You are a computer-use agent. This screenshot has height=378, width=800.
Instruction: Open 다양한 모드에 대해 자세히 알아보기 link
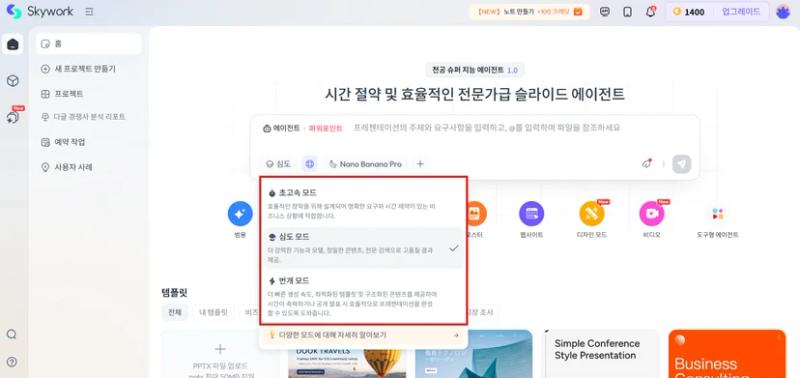point(363,336)
